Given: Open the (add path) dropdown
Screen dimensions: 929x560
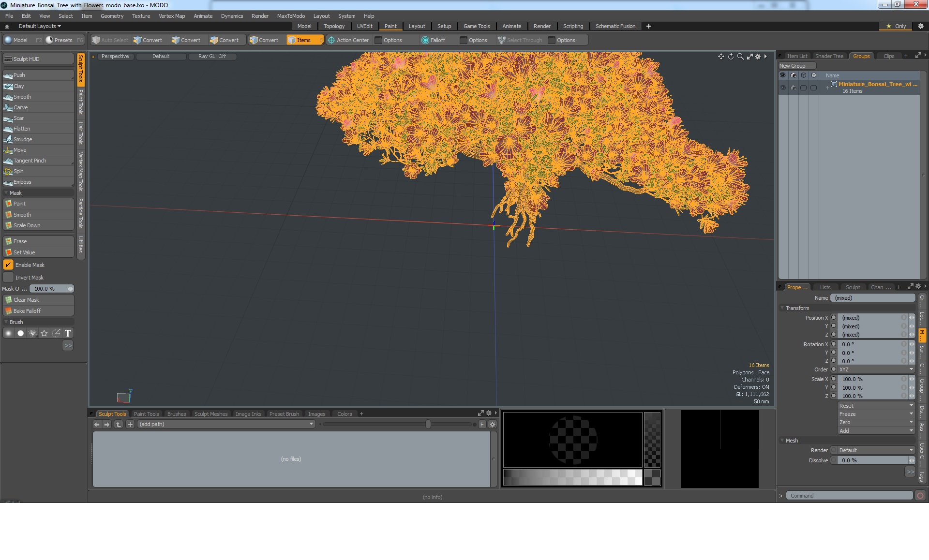Looking at the screenshot, I should click(x=226, y=424).
